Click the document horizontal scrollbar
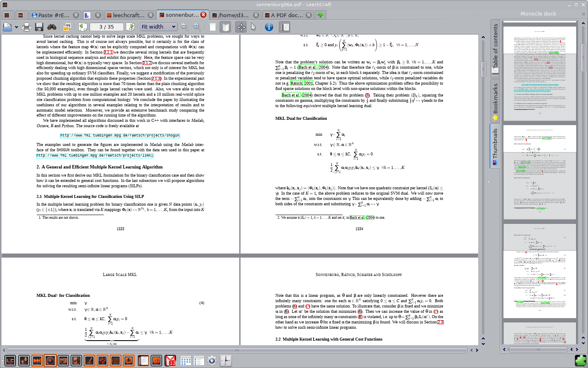This screenshot has height=368, width=588. tap(237, 350)
